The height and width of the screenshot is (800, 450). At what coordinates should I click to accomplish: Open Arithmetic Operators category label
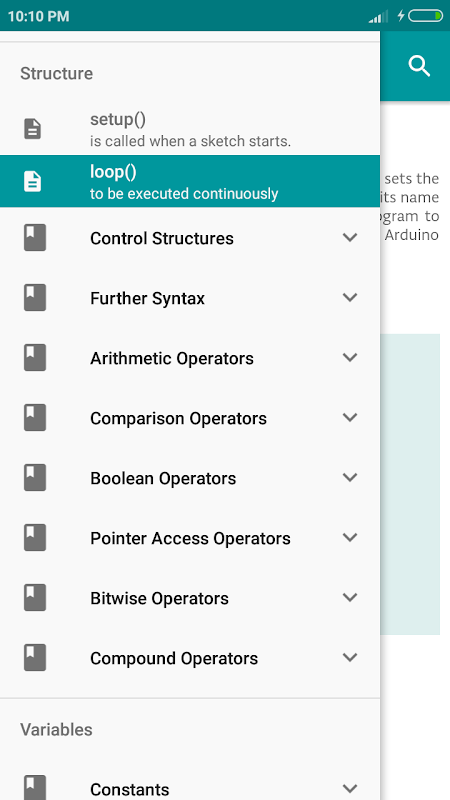[x=172, y=358]
